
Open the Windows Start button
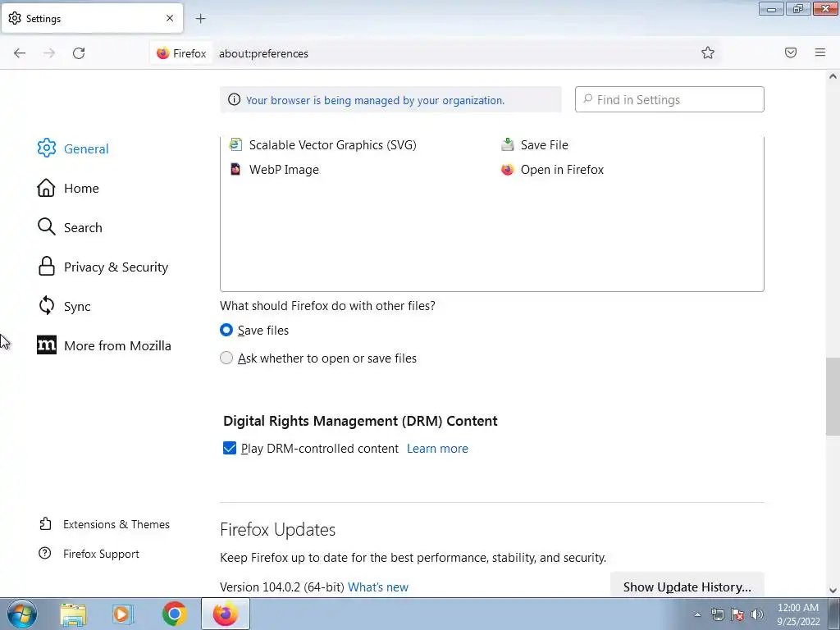point(22,614)
